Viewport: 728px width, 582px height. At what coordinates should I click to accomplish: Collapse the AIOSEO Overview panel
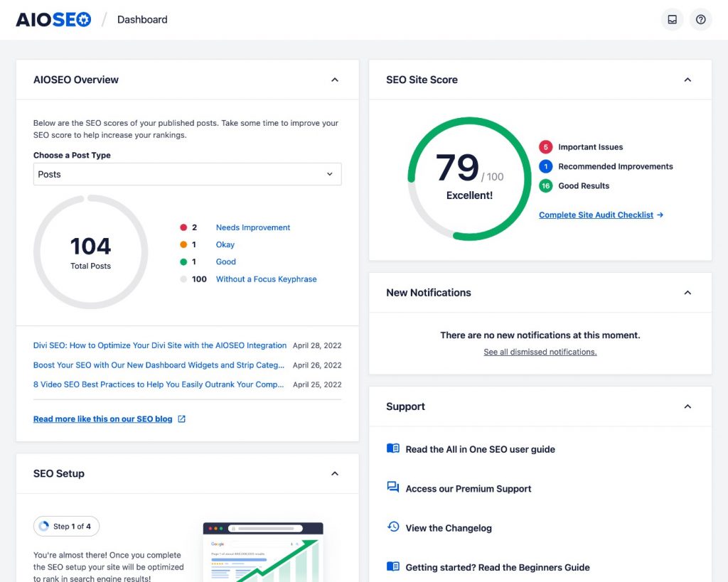[x=335, y=80]
